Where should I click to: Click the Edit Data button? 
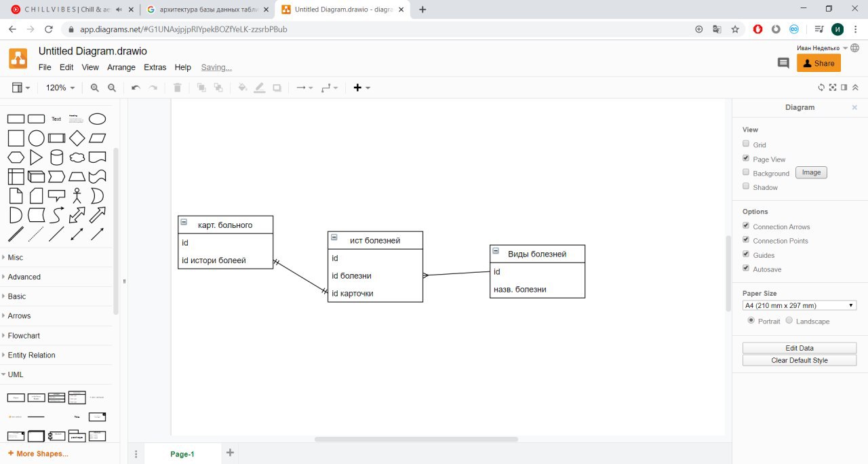(x=800, y=348)
